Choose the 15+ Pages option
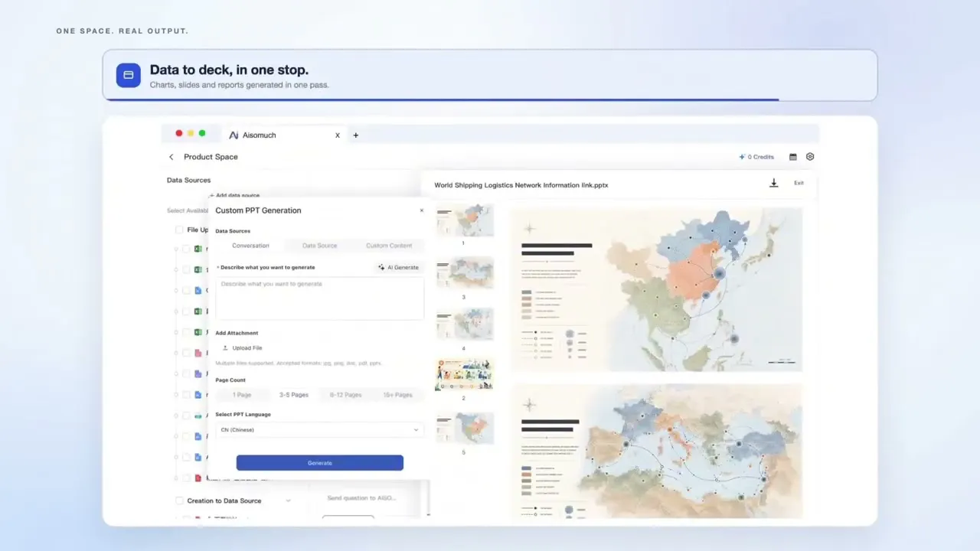The height and width of the screenshot is (551, 980). pyautogui.click(x=398, y=395)
